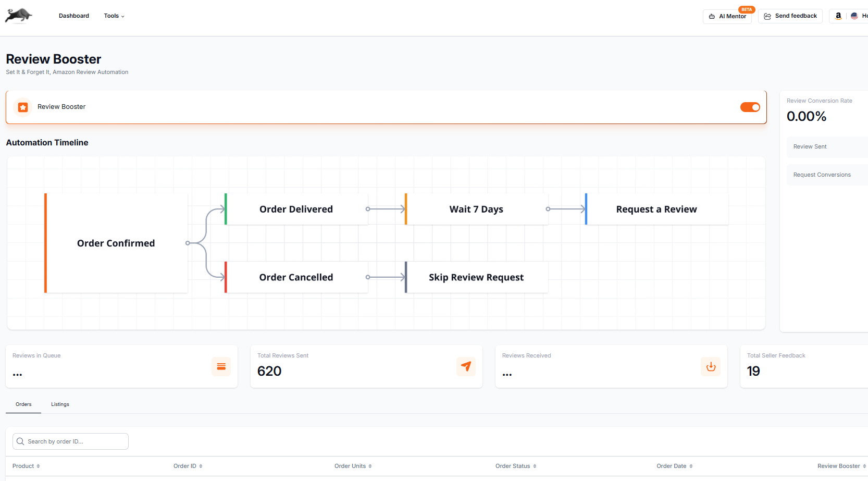The height and width of the screenshot is (481, 868).
Task: Select the Order Confirmed timeline node
Action: tap(116, 243)
